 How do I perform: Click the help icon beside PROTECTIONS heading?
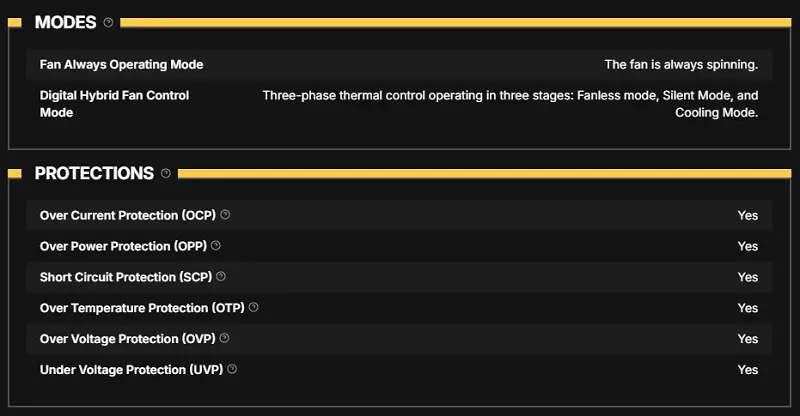click(x=166, y=173)
